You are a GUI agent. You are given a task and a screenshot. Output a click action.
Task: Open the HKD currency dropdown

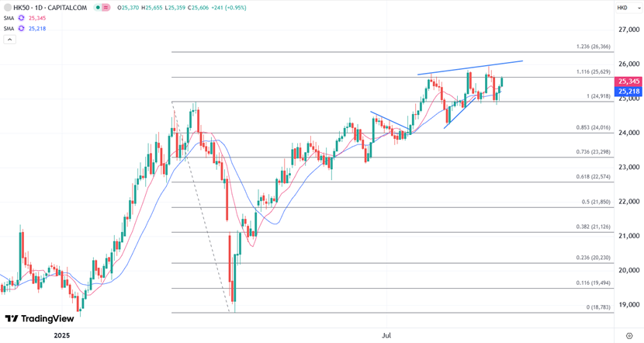pos(623,8)
